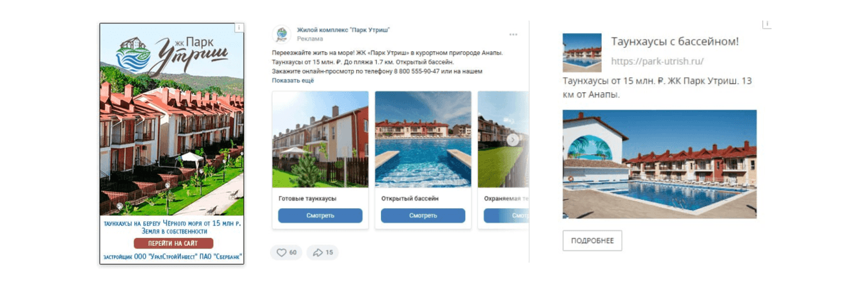Open the three-dots post options menu
Viewport: 868px width, 288px height.
tap(513, 34)
